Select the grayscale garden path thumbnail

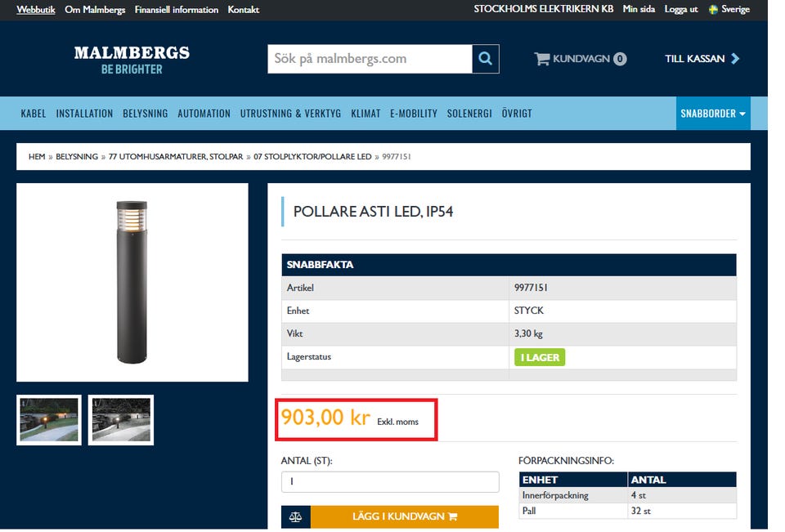click(121, 420)
